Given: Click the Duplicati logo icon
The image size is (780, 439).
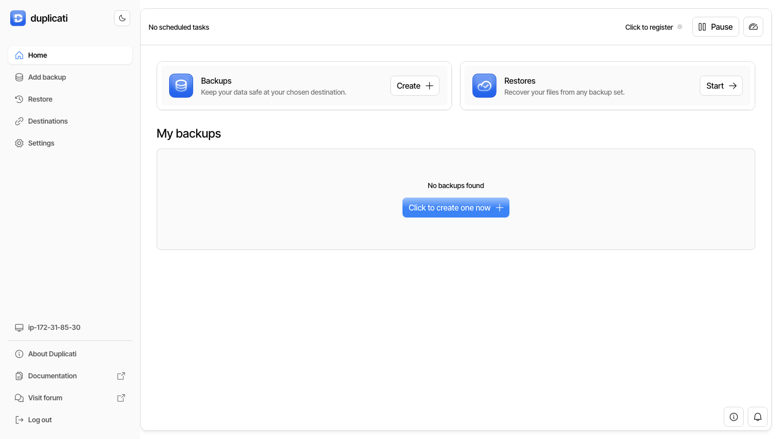Looking at the screenshot, I should point(18,18).
